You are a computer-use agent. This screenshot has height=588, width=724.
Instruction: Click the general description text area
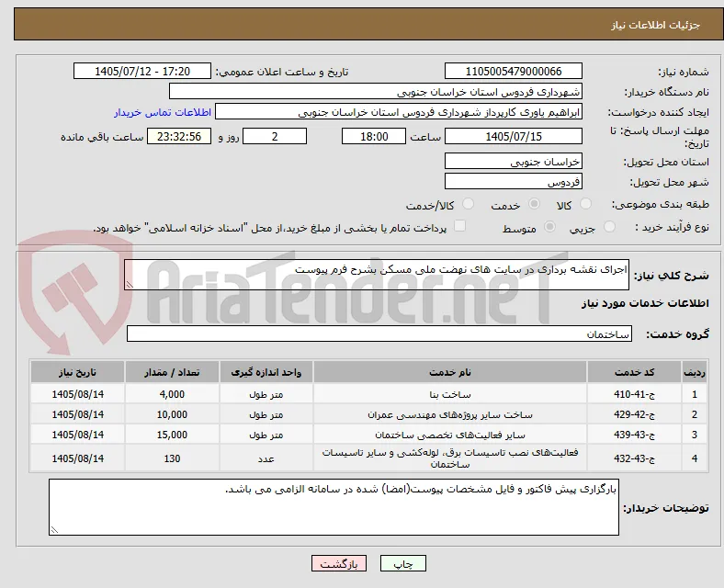pos(377,275)
